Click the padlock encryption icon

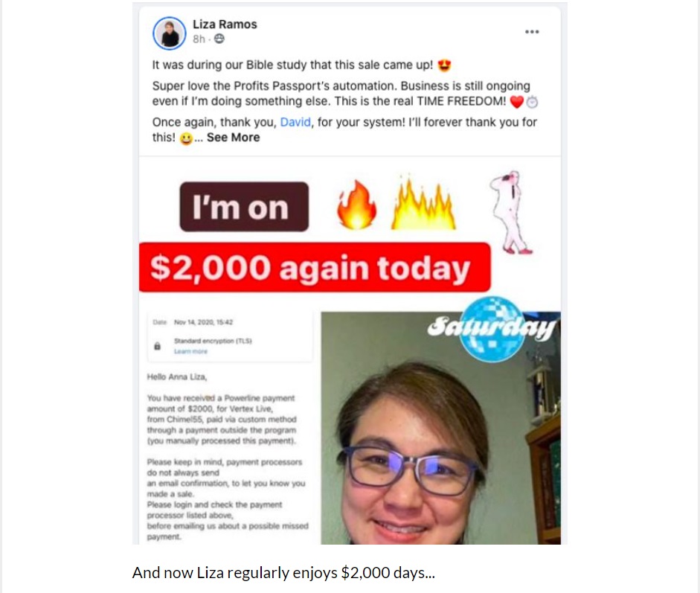pos(157,346)
